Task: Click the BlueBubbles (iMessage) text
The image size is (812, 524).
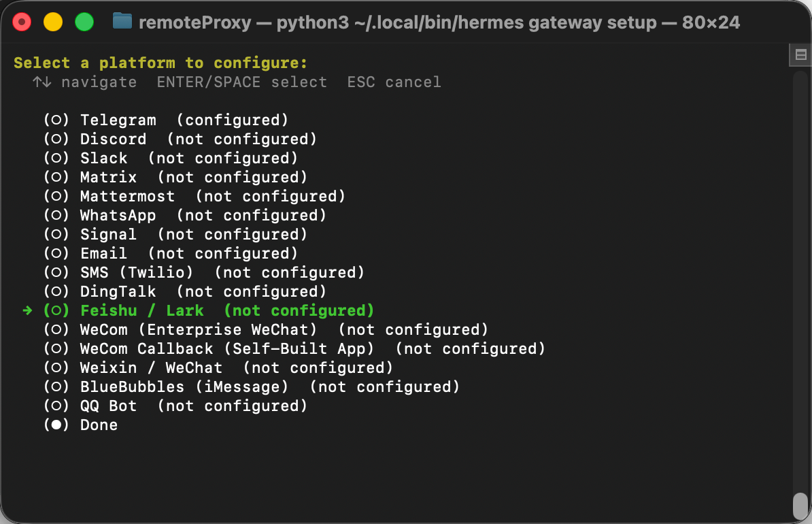Action: click(x=184, y=387)
